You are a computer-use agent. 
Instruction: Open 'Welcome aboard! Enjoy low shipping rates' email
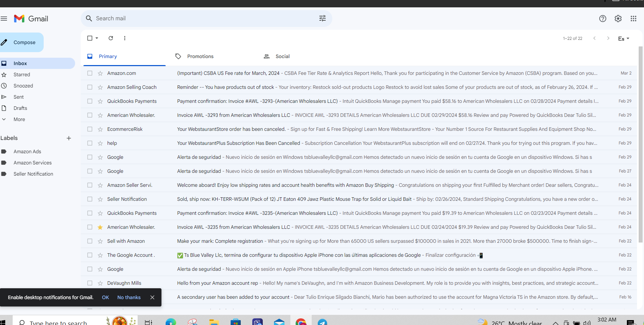(x=359, y=185)
